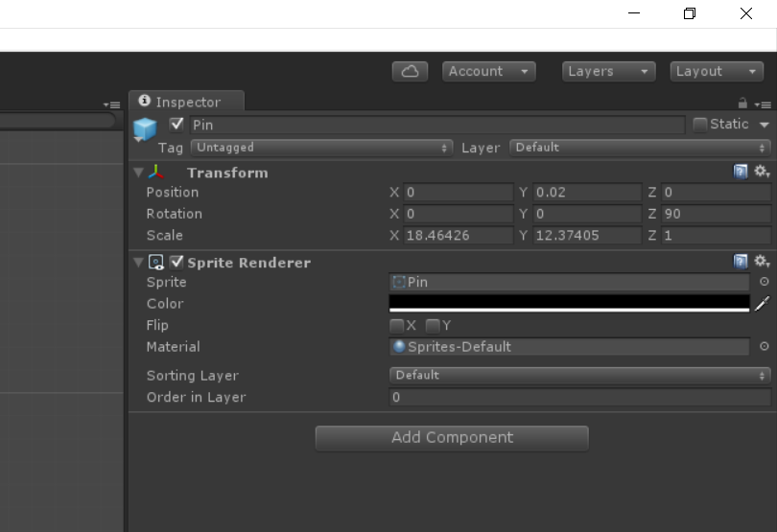
Task: Open the Sorting Layer dropdown
Action: (x=580, y=376)
